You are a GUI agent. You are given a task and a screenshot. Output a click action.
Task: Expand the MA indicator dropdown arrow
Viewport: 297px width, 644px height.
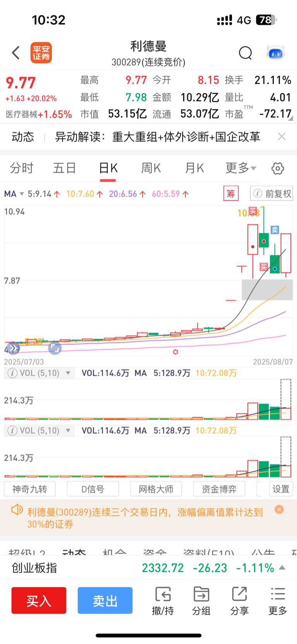pyautogui.click(x=22, y=194)
